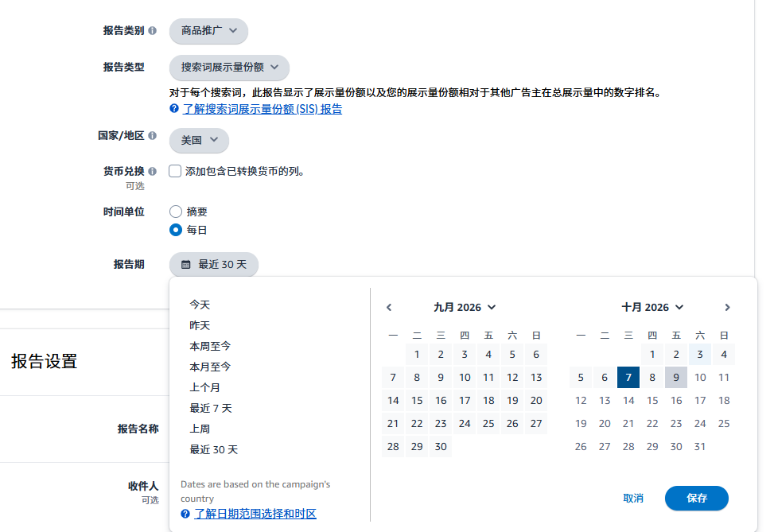Choose the 今天 preset range
774x532 pixels.
(x=200, y=305)
